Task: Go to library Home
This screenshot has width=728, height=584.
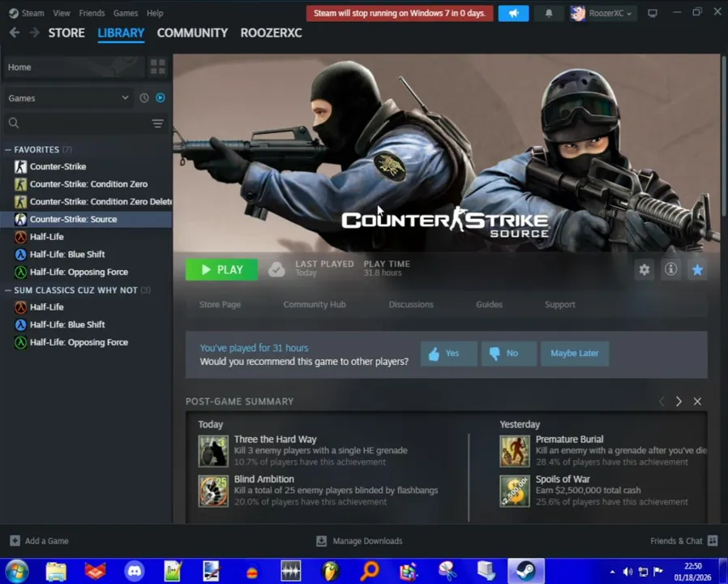Action: click(x=75, y=67)
